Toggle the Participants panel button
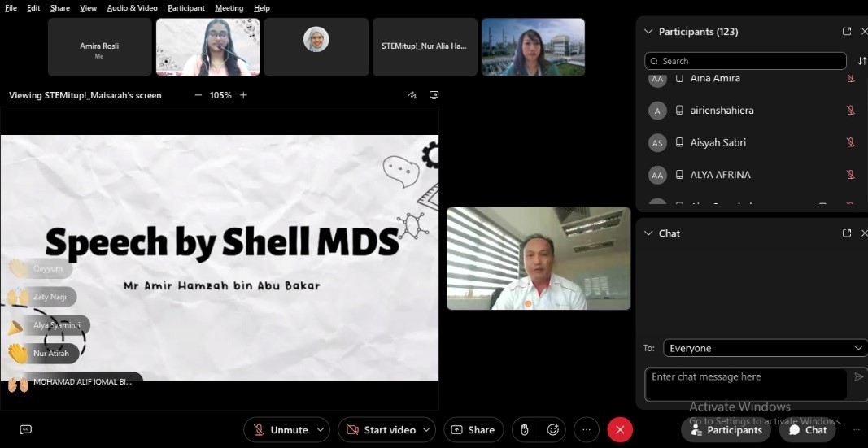868x448 pixels. point(726,430)
